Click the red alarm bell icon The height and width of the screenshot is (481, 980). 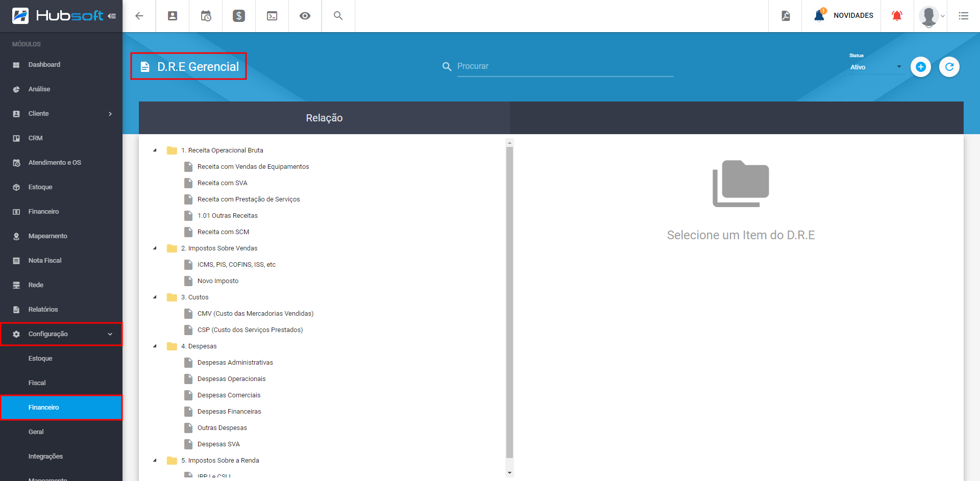click(x=897, y=16)
